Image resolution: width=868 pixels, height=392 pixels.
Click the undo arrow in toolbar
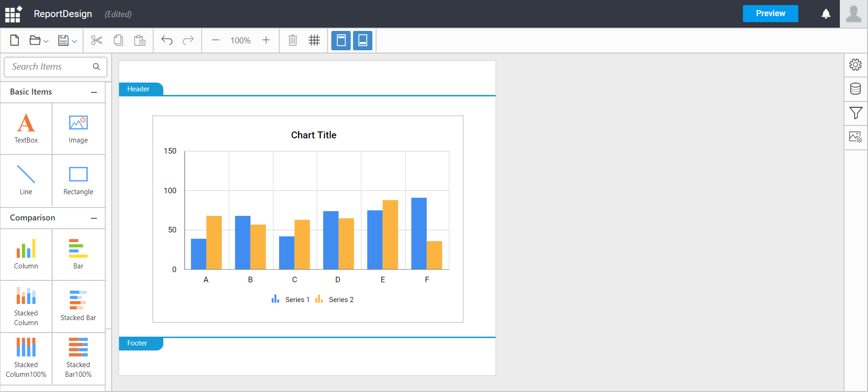coord(167,41)
